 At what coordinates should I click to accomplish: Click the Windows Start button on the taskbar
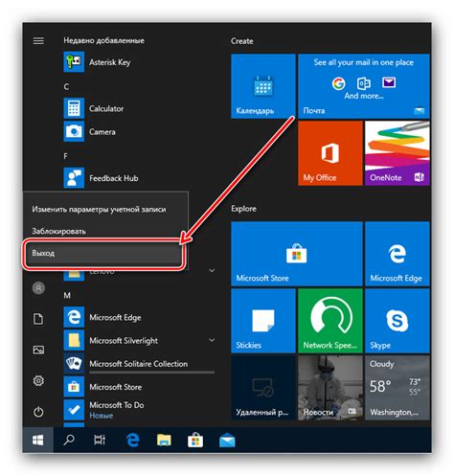[x=38, y=441]
